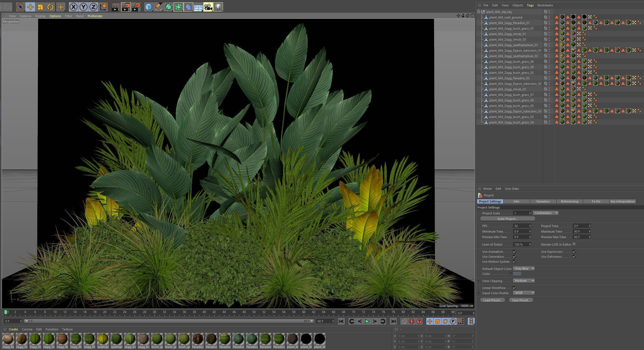Add a Light object

point(218,7)
